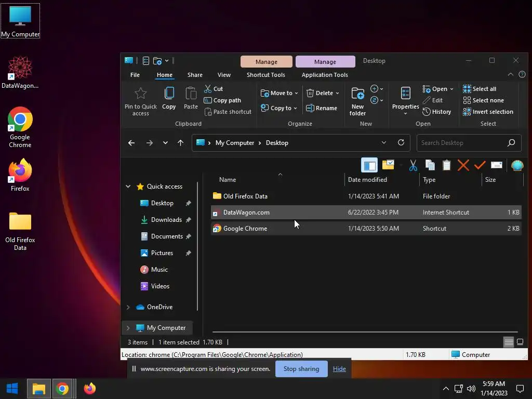Click the Stop sharing button
The image size is (532, 399).
pyautogui.click(x=301, y=369)
